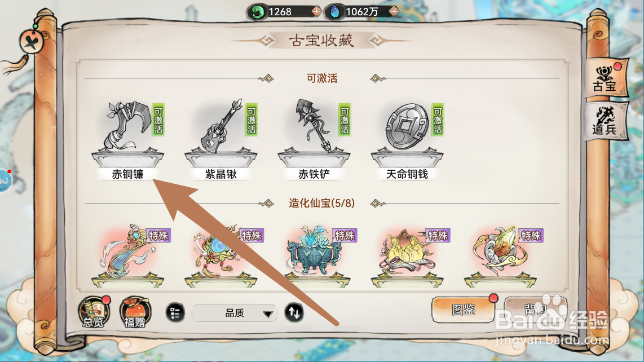644x362 pixels.
Task: Switch to the 道兵 side tab
Action: point(606,121)
